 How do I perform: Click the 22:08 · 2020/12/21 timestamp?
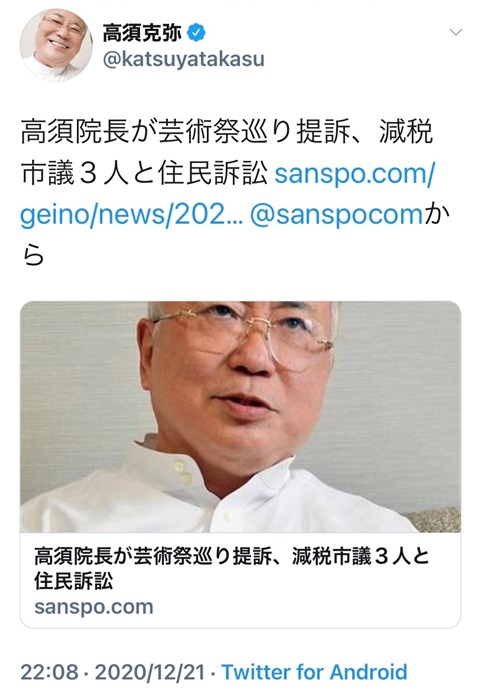[113, 672]
